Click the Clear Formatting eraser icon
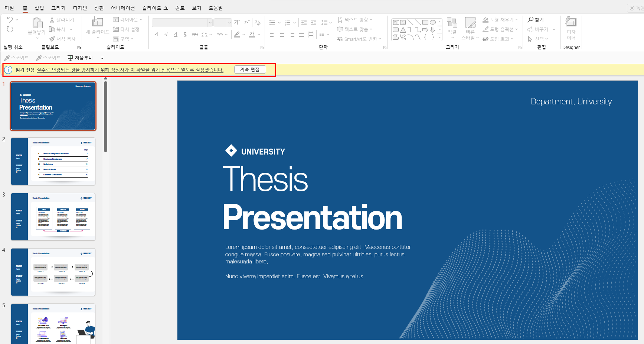Viewport: 644px width, 344px height. 257,23
